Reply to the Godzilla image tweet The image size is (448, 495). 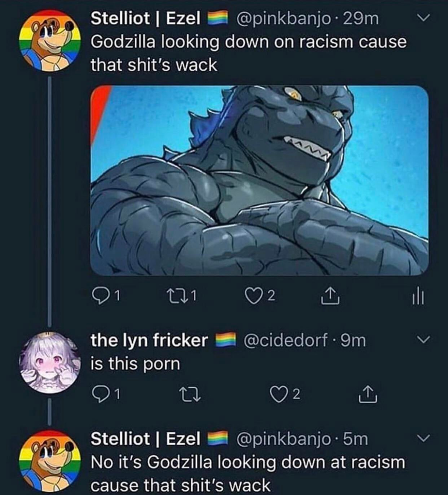(x=104, y=296)
